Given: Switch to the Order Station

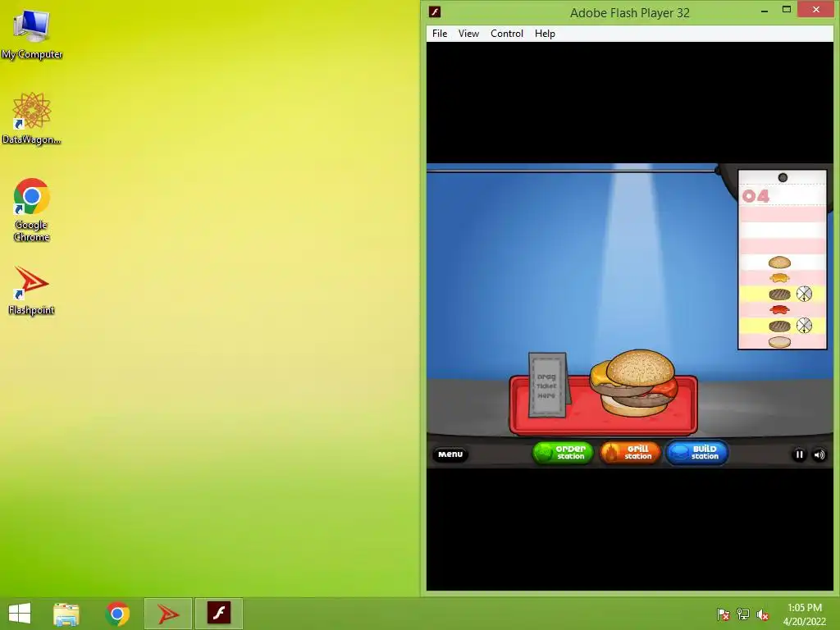Looking at the screenshot, I should point(563,453).
